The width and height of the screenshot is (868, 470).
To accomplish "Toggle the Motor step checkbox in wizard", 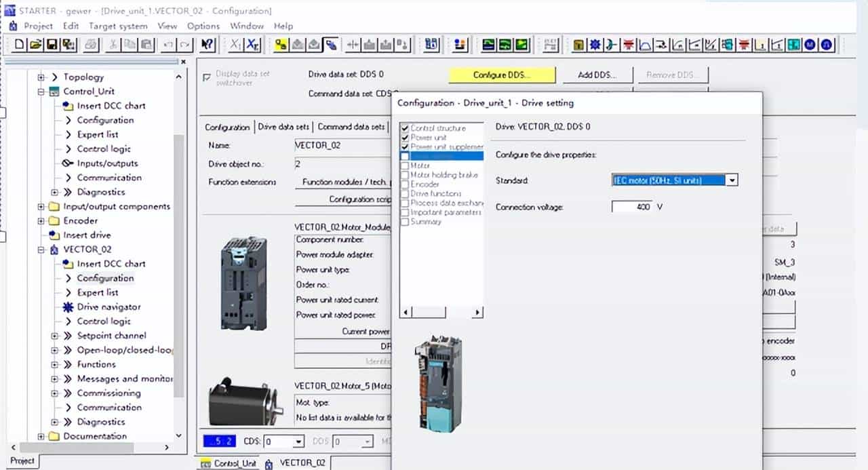I will (x=405, y=165).
